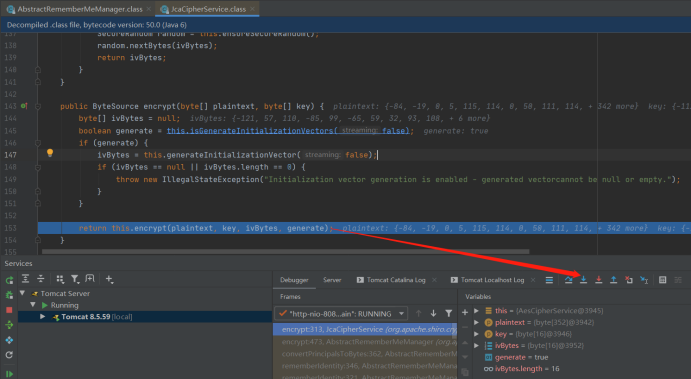Expand the 'this' variable node
691x379 pixels.
point(476,311)
